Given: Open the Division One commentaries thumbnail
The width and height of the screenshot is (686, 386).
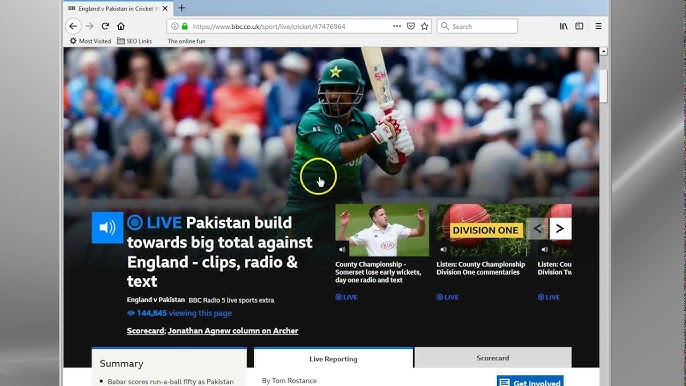Looking at the screenshot, I should click(x=483, y=230).
